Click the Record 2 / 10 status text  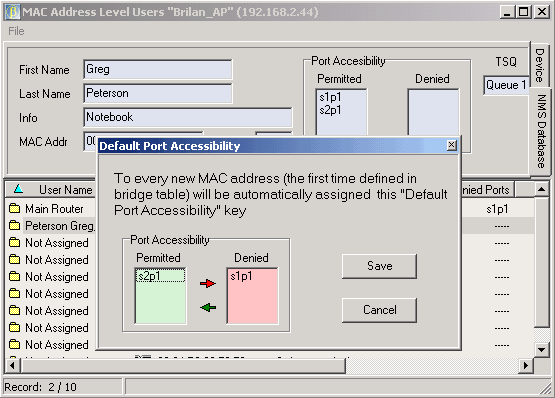[x=40, y=387]
